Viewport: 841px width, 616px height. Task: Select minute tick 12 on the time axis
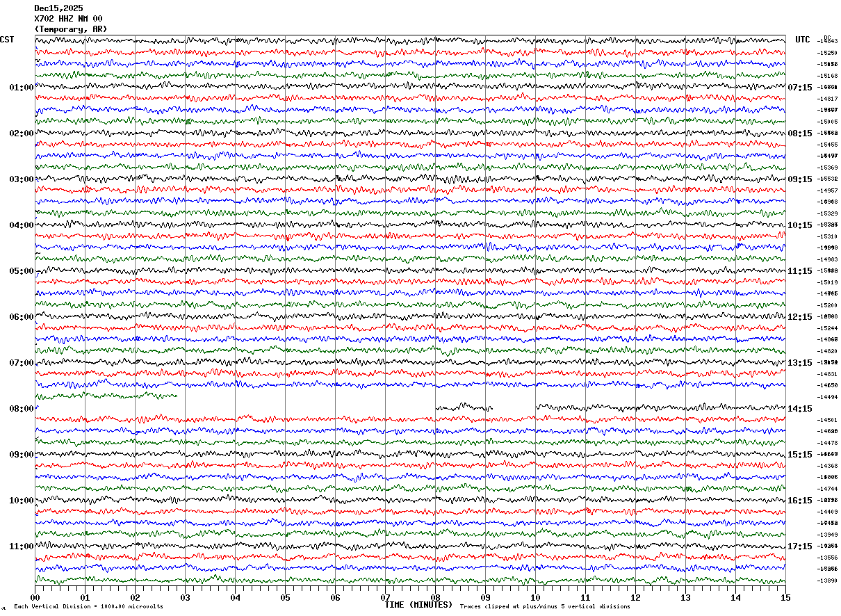(x=635, y=597)
